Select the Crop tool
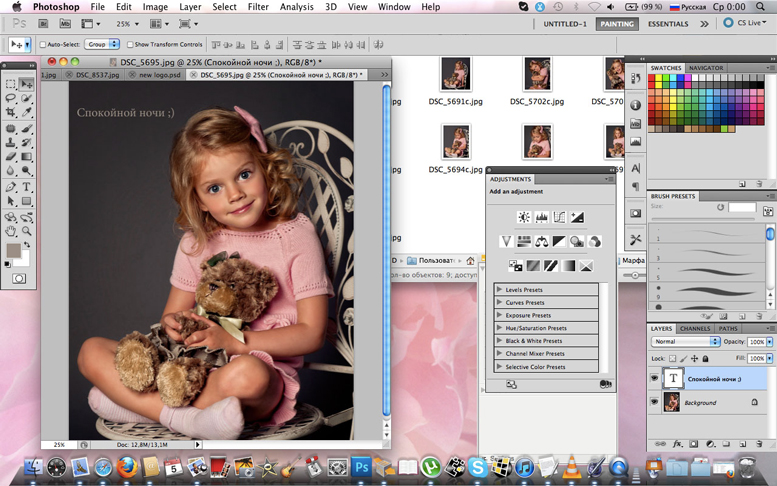The height and width of the screenshot is (486, 777). click(11, 113)
